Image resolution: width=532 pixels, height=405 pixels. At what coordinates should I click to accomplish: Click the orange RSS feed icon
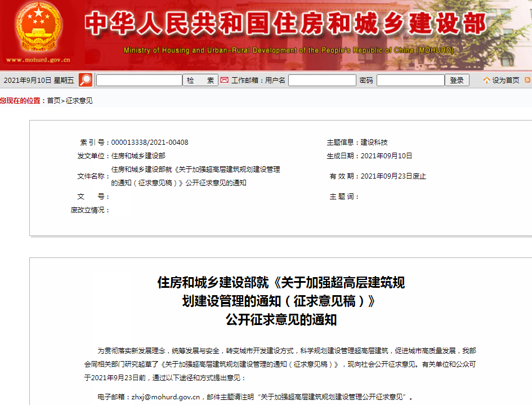(x=527, y=81)
